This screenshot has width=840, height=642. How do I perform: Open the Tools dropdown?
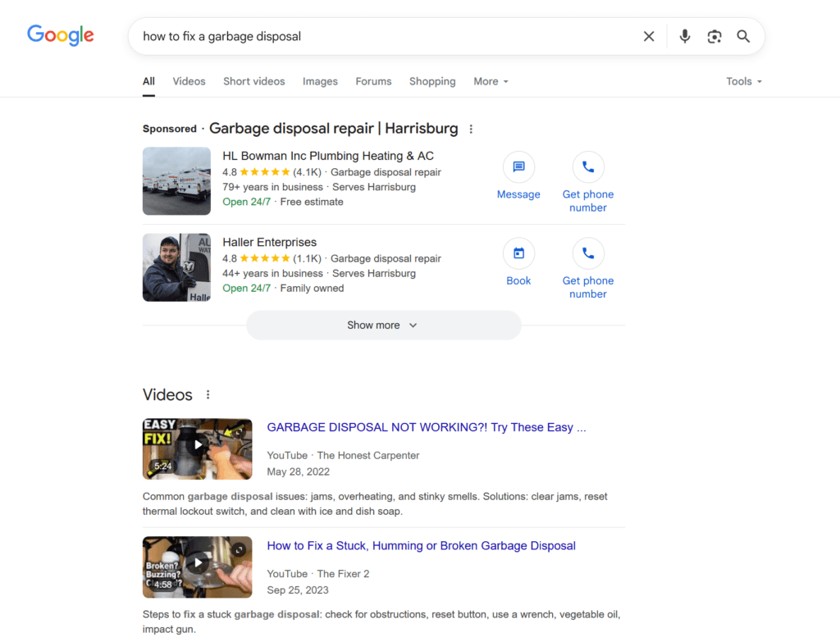[743, 81]
